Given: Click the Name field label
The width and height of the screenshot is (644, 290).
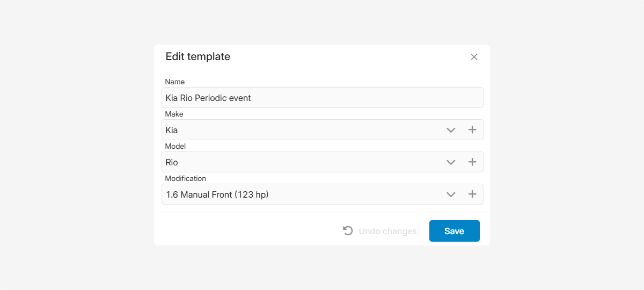Looking at the screenshot, I should (174, 82).
